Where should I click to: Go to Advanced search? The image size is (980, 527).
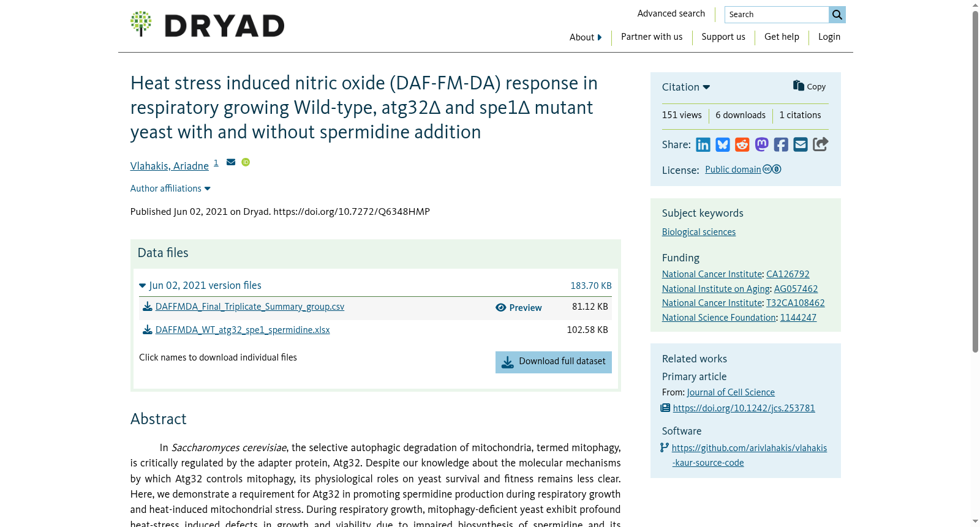(671, 13)
